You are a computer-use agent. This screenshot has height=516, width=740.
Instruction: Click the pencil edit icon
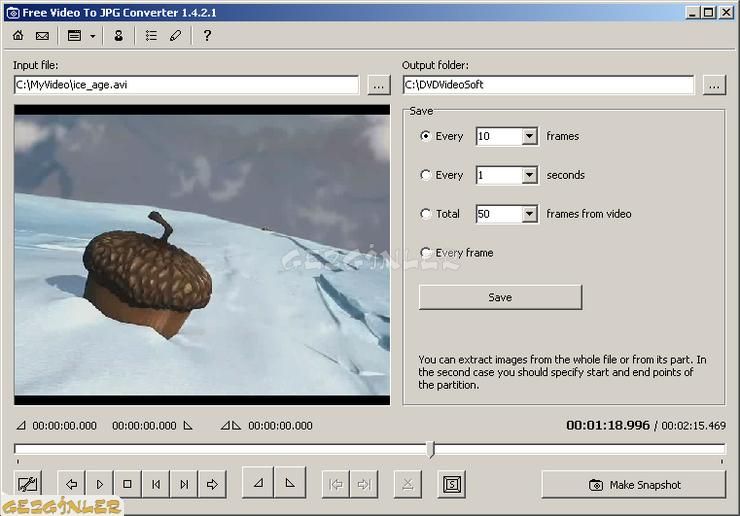point(176,35)
